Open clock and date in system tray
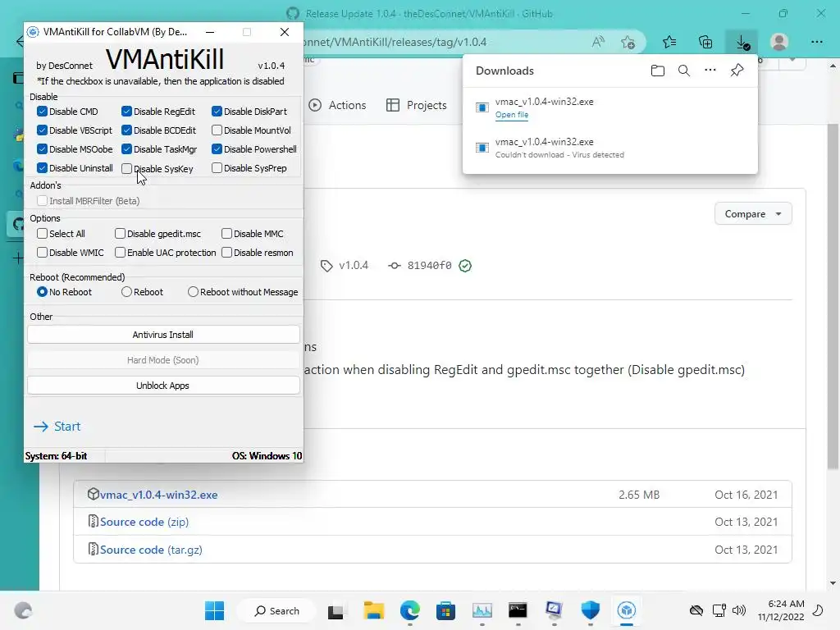This screenshot has height=630, width=840. (x=781, y=610)
